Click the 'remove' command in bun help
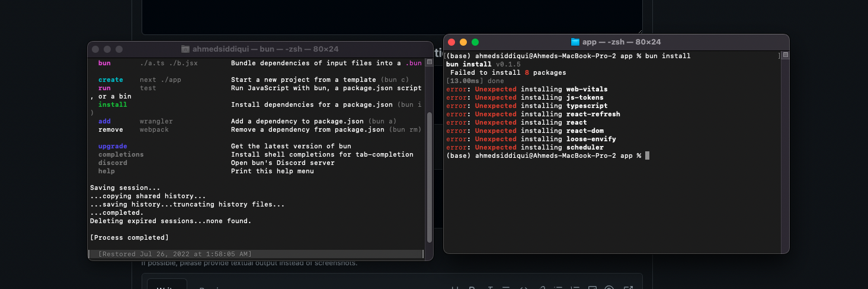Screen dimensions: 868x289 pos(111,129)
